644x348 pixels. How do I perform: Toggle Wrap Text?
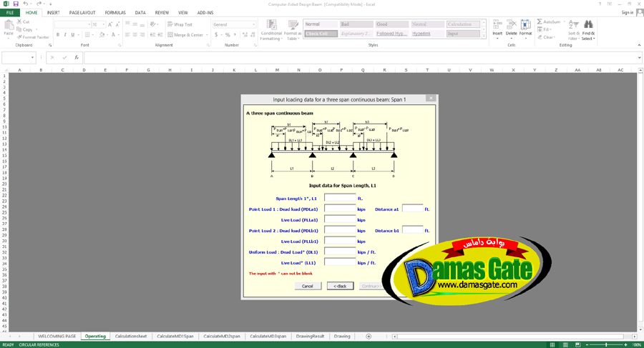(x=180, y=24)
